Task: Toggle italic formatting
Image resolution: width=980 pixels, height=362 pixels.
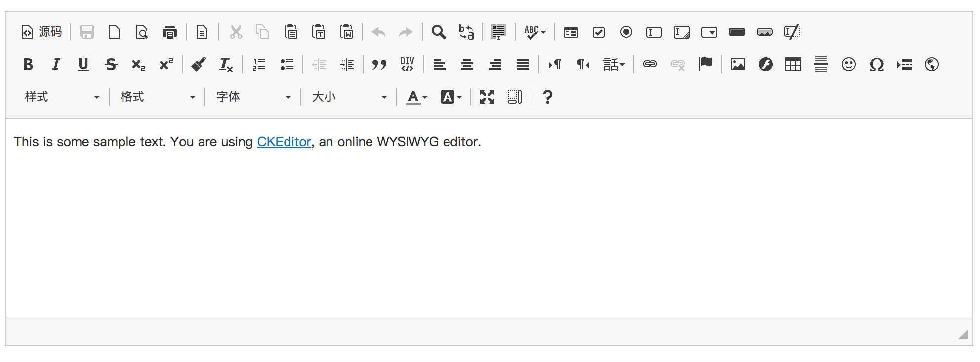Action: tap(56, 65)
